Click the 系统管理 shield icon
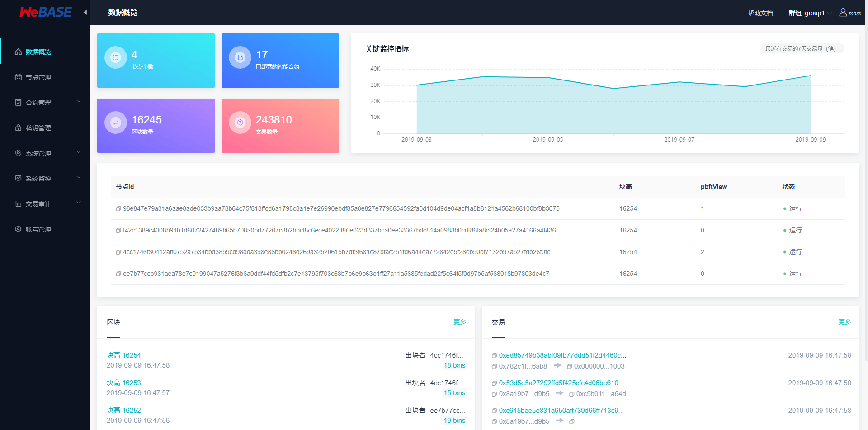868x430 pixels. 18,153
